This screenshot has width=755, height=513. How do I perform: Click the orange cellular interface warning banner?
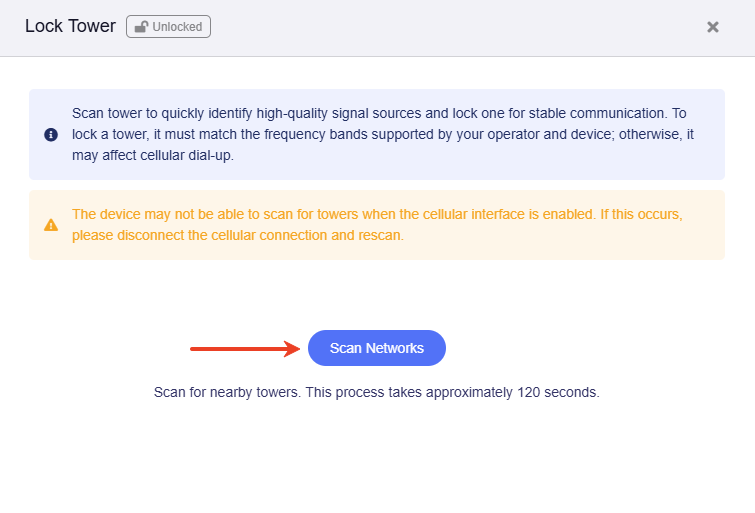(377, 225)
